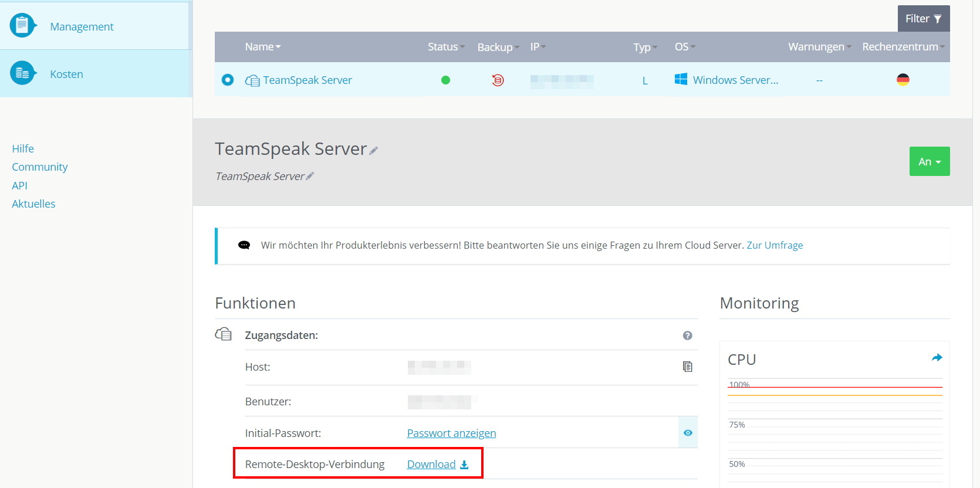This screenshot has width=980, height=488.
Task: Click the Initial-Passwort label
Action: pyautogui.click(x=283, y=433)
